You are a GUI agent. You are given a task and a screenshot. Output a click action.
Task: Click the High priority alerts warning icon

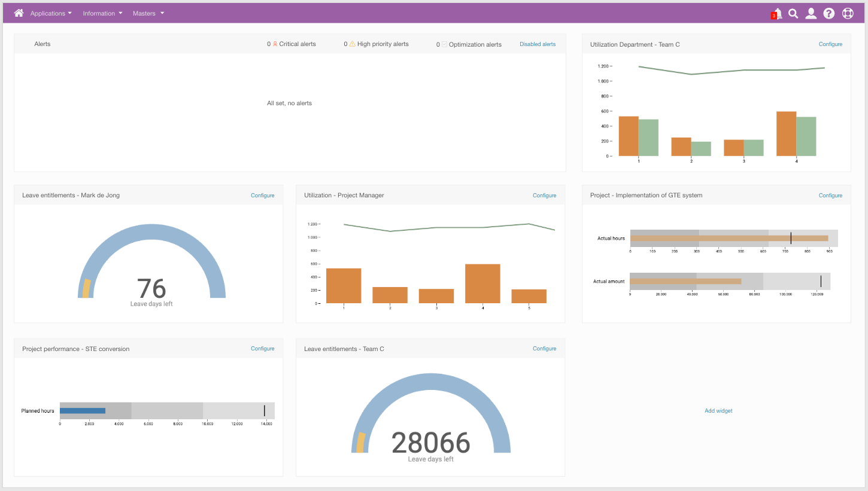352,44
